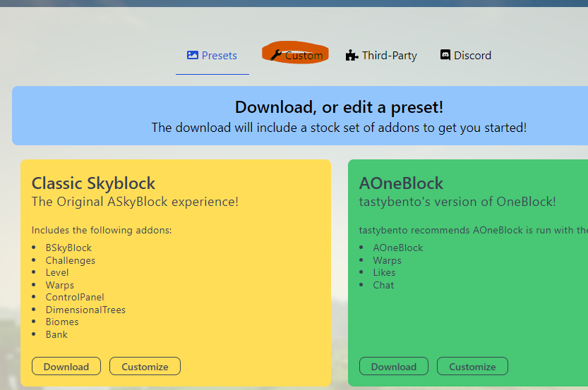Click the Level addon entry

click(x=57, y=273)
